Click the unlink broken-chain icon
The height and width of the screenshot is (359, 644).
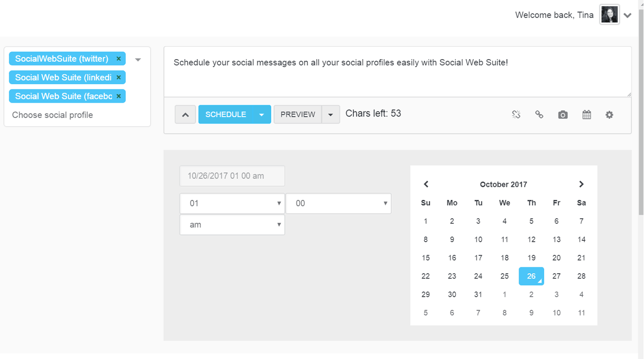click(x=516, y=115)
